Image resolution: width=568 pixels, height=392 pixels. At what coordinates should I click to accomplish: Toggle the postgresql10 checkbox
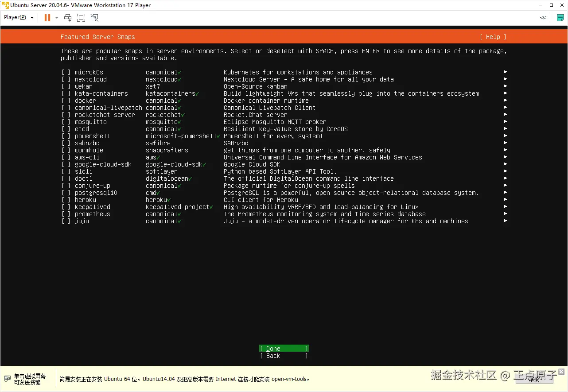(66, 193)
